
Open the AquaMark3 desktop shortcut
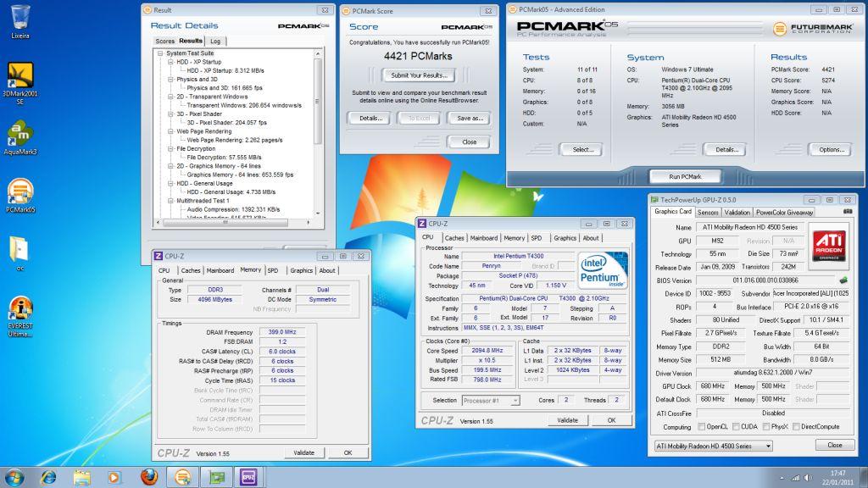[x=20, y=138]
